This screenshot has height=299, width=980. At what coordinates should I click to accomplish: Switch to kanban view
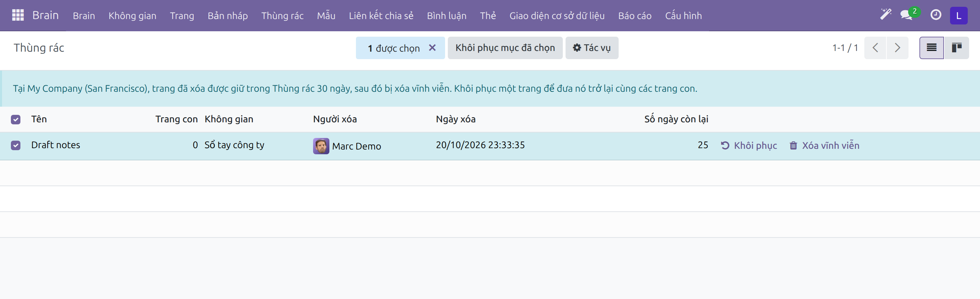(957, 48)
